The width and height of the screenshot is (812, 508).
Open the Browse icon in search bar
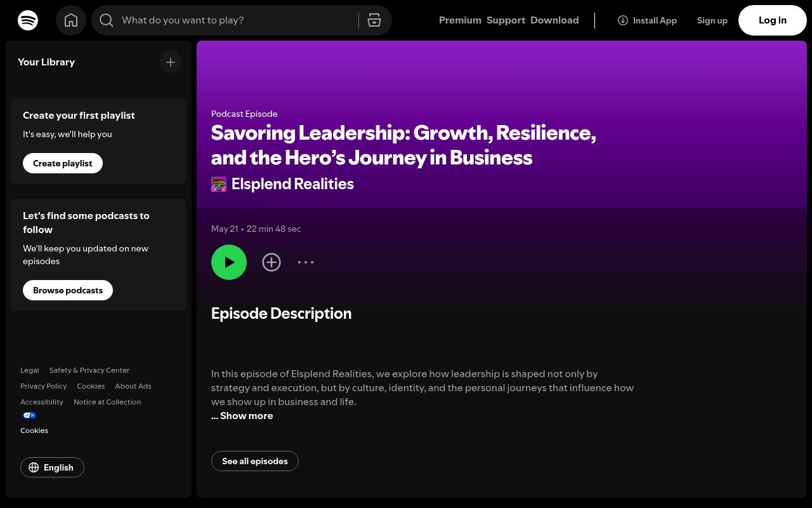(374, 20)
